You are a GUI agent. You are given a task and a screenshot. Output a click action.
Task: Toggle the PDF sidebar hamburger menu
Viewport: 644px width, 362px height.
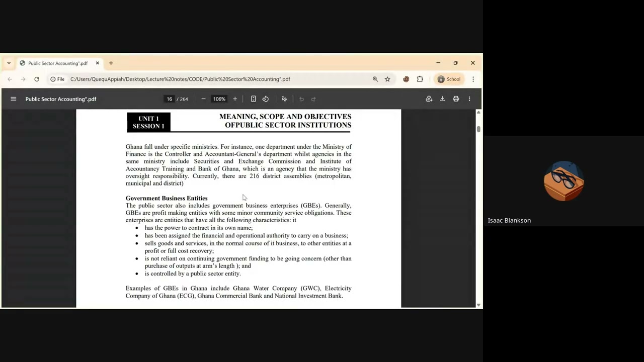(14, 99)
